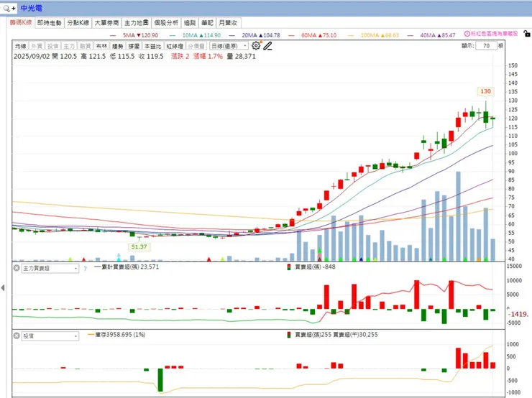The image size is (532, 398).
Task: Click the question mark help beside 主力買賣超
Action: point(85,268)
